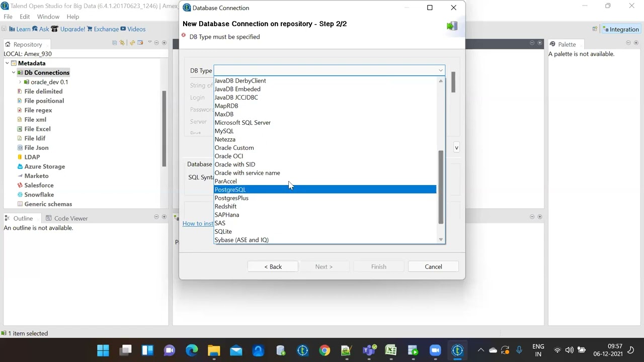The height and width of the screenshot is (362, 644).
Task: Open the DB Type combo arrow
Action: click(441, 70)
